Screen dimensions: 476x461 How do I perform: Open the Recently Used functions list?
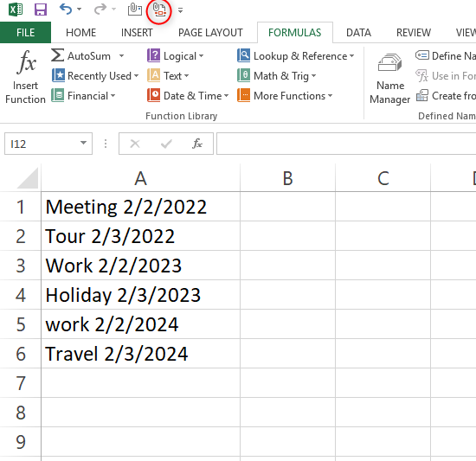[95, 75]
